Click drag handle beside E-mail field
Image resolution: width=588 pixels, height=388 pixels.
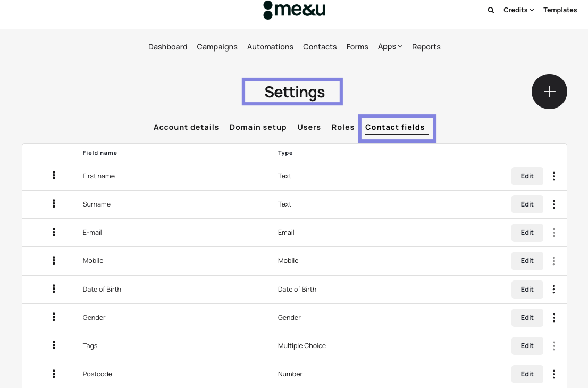54,232
